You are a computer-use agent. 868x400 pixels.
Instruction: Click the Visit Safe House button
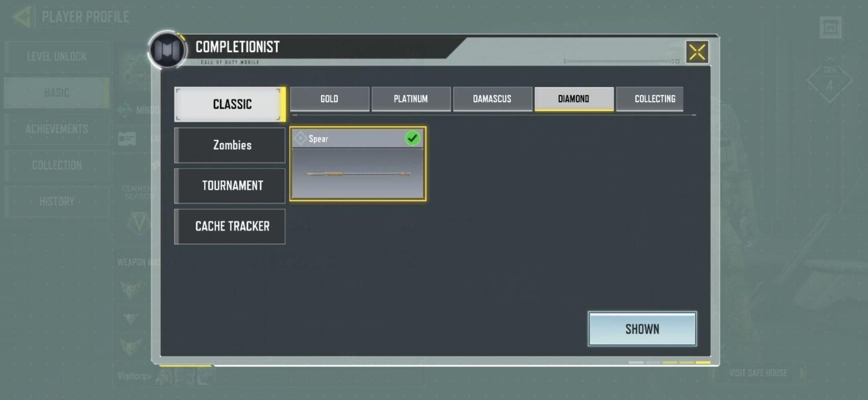(758, 373)
